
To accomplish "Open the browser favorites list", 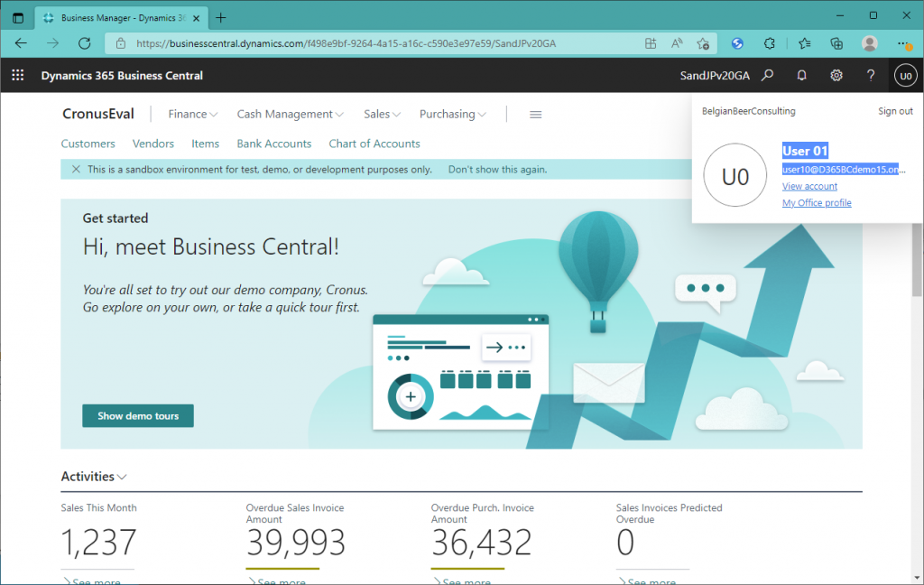I will (x=804, y=43).
